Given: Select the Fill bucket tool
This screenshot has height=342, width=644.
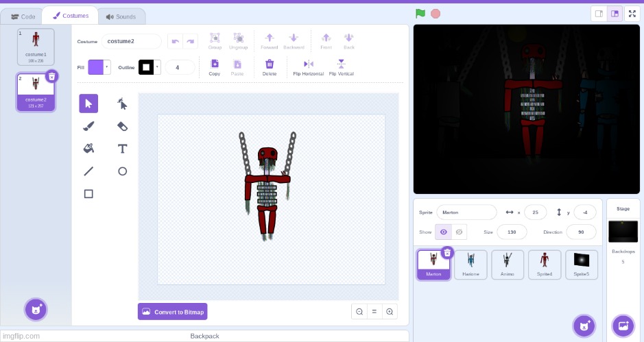Looking at the screenshot, I should click(x=88, y=148).
